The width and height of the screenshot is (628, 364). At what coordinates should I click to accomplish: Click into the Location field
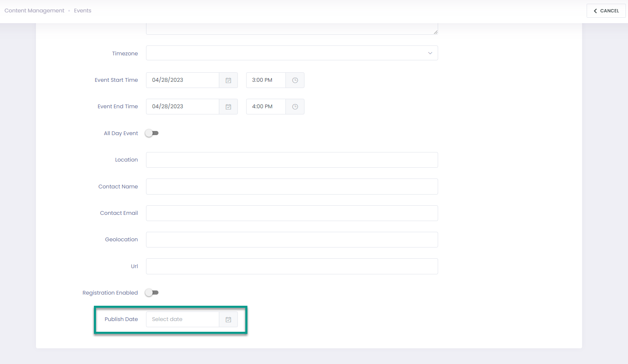pos(292,160)
